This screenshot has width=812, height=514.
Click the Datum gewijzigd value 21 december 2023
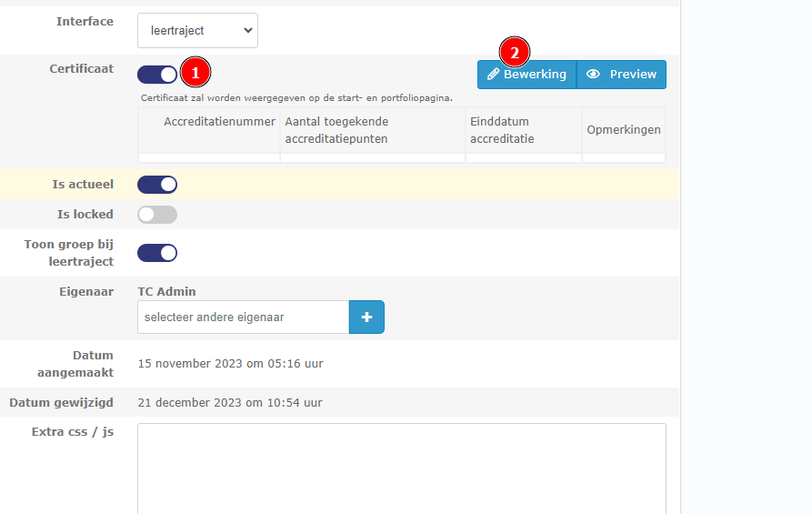pos(229,402)
